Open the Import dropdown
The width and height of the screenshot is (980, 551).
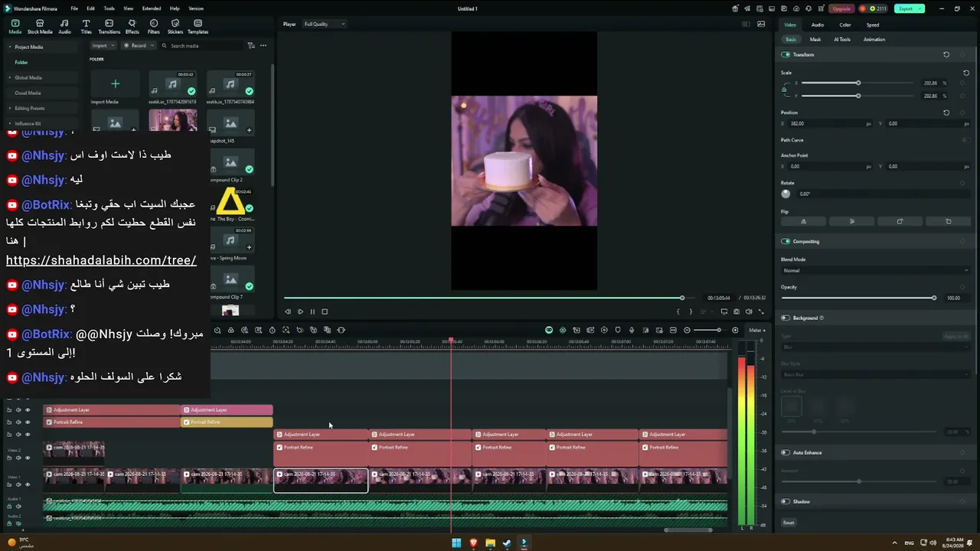click(x=103, y=46)
